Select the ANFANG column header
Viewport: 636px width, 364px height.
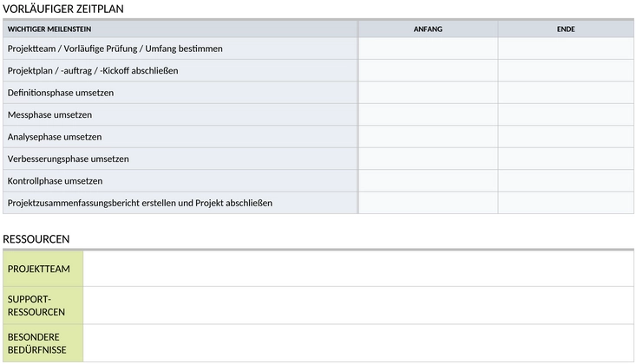[x=428, y=29]
